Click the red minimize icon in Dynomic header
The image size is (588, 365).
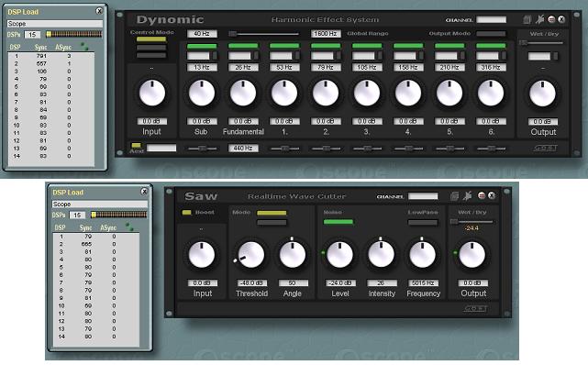(x=551, y=19)
